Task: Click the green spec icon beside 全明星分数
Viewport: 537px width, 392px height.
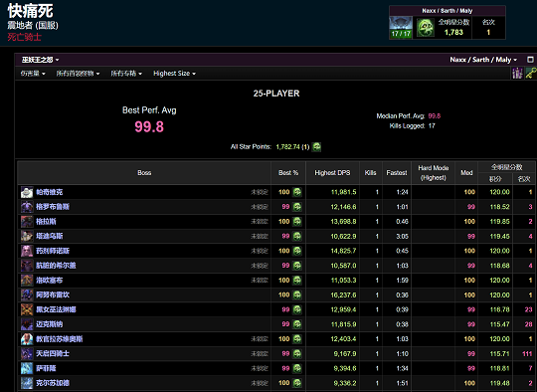Action: 425,28
